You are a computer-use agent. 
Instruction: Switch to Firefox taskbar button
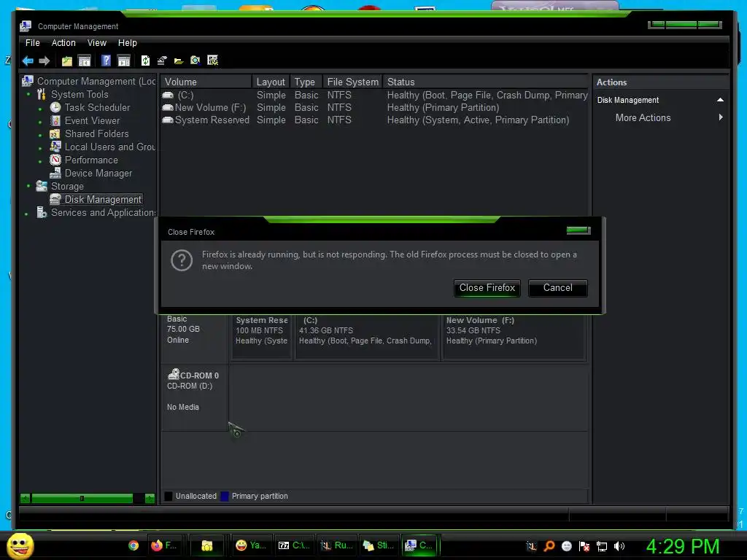click(x=164, y=545)
